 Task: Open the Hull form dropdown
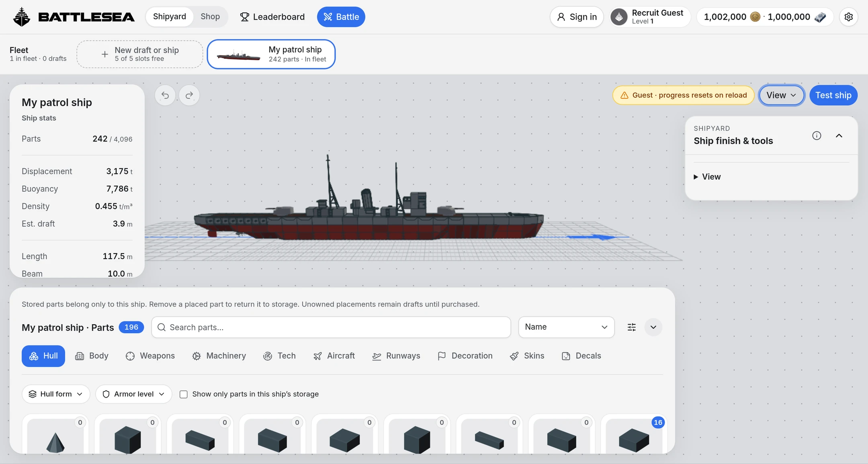[56, 394]
